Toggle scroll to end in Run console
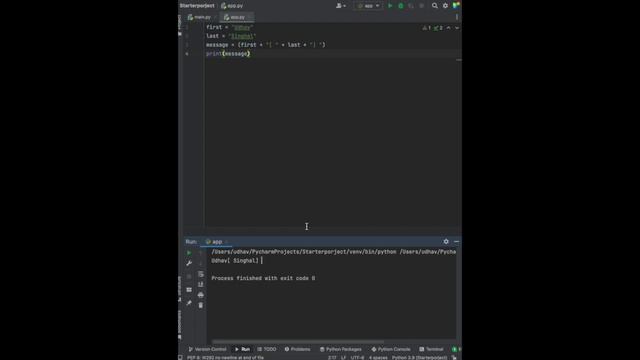This screenshot has width=640, height=360. 200,284
